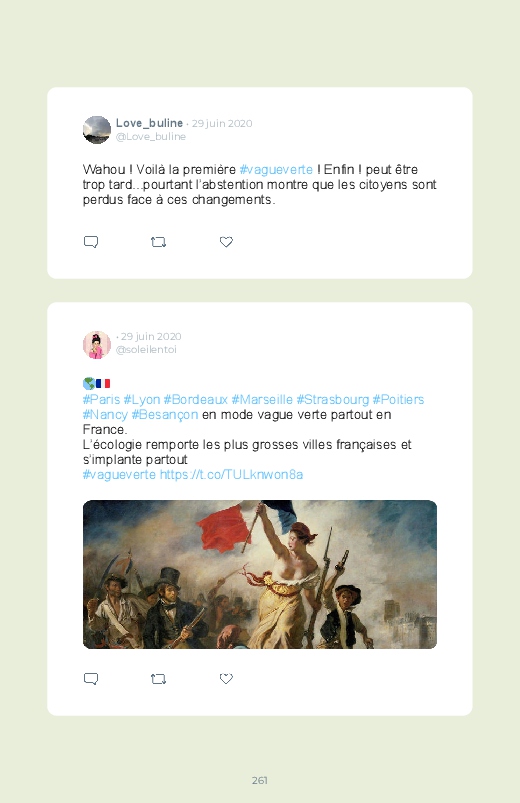Open Love_buline profile avatar

click(97, 130)
